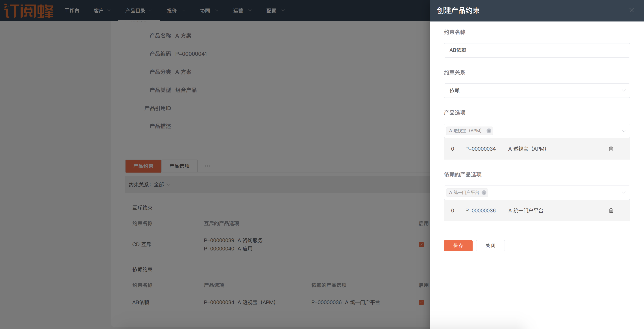Open the three-dots more tabs menu

(x=207, y=166)
